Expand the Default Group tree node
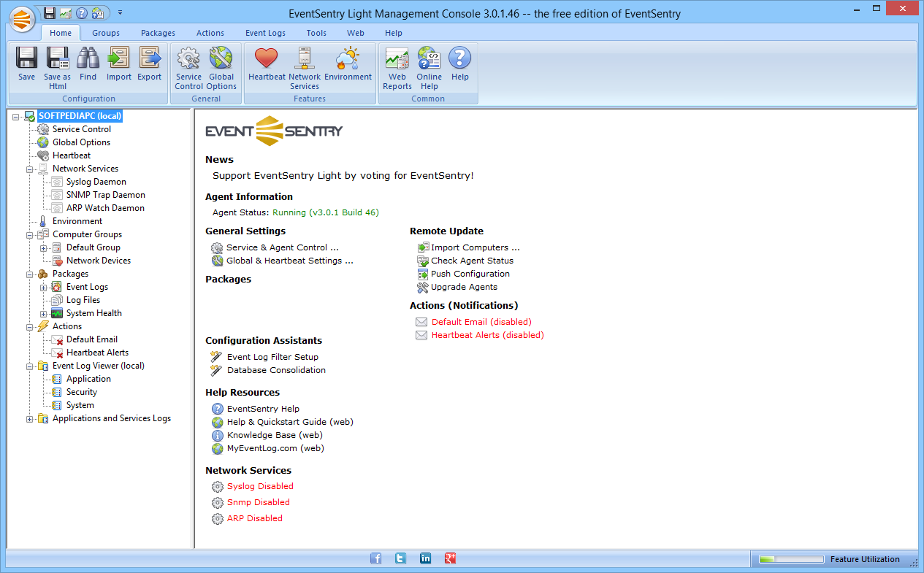The width and height of the screenshot is (924, 573). coord(44,248)
